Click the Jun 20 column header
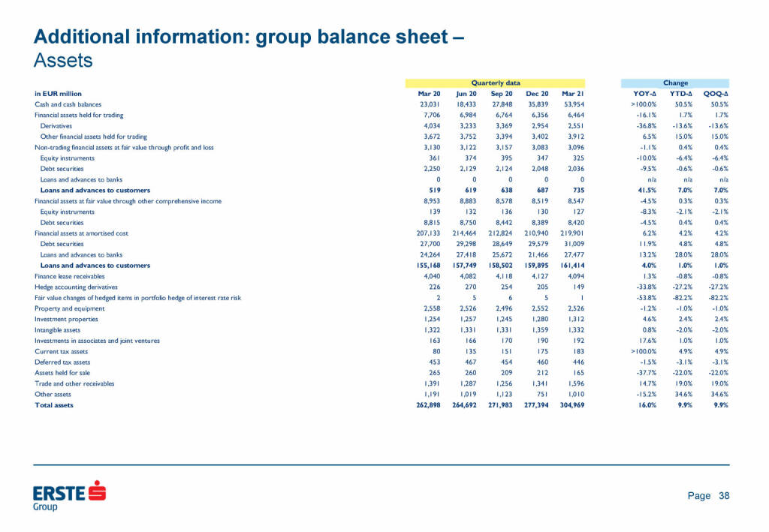Viewport: 769px width, 532px height. pos(465,94)
